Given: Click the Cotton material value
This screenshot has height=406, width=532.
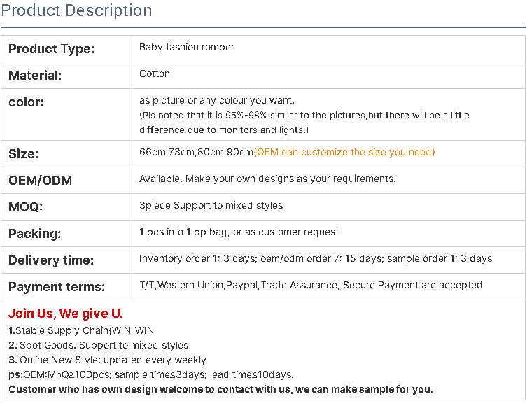Looking at the screenshot, I should 155,73.
